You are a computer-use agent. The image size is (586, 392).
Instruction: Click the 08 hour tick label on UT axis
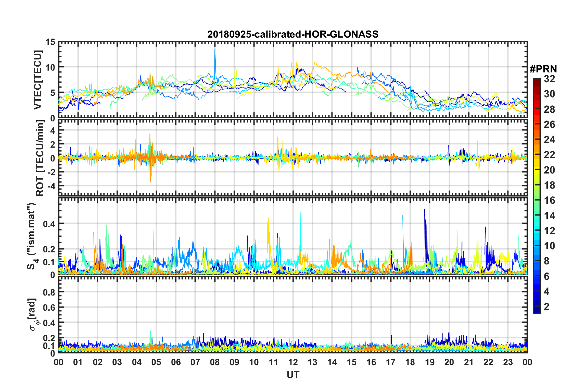point(215,362)
